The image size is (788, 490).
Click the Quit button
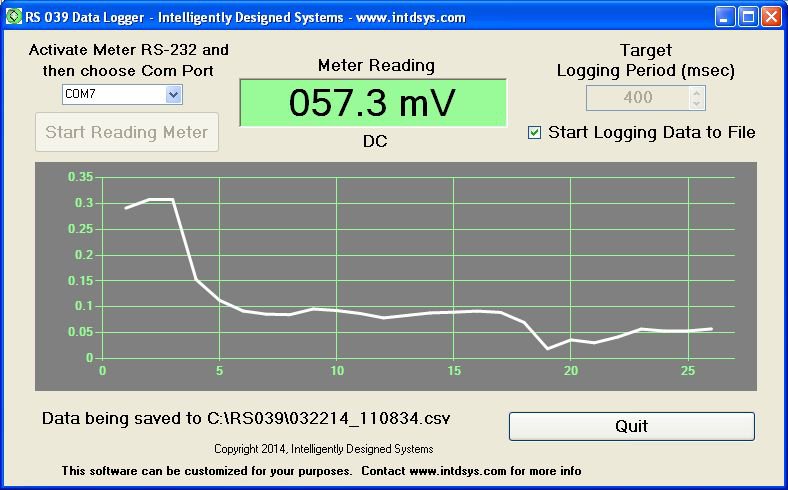(632, 426)
